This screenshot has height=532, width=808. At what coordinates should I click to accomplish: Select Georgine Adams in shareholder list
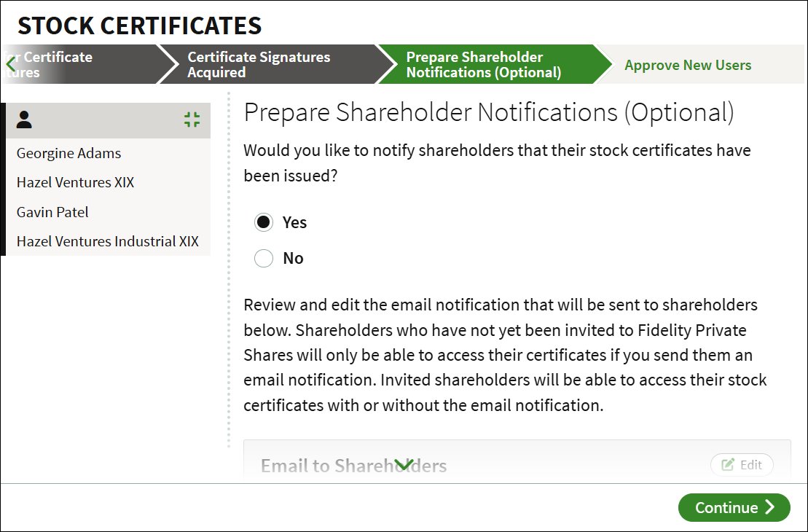tap(68, 154)
